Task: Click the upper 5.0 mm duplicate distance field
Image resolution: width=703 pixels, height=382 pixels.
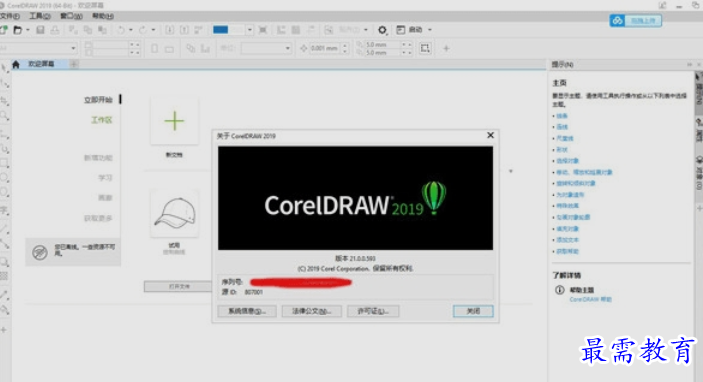Action: click(382, 44)
